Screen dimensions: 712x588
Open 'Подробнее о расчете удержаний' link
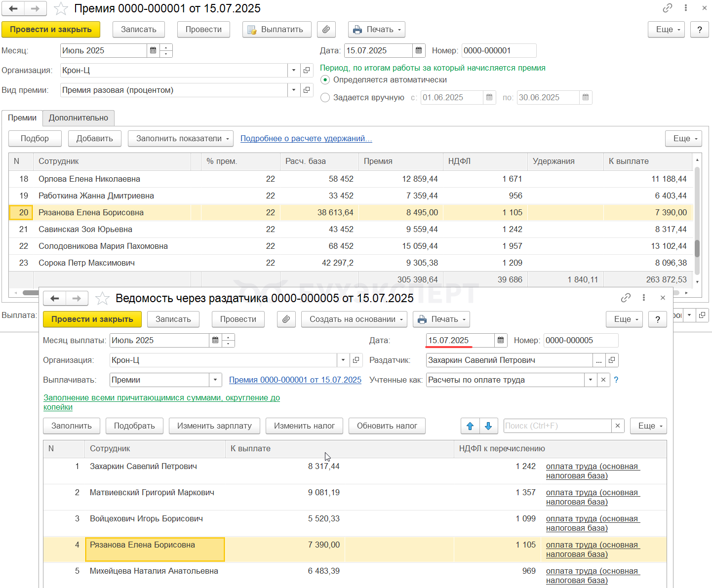pyautogui.click(x=306, y=139)
